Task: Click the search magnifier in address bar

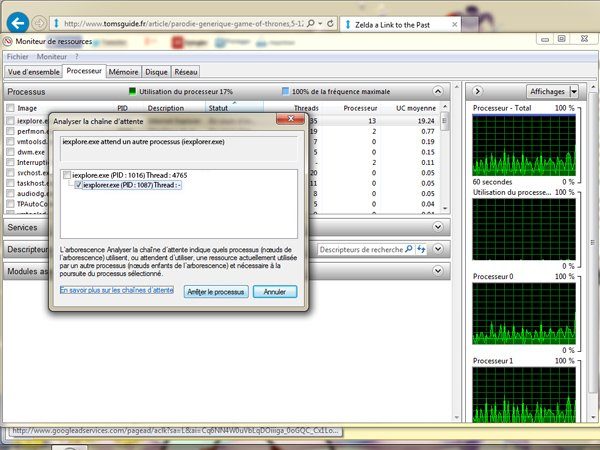Action: coord(311,23)
